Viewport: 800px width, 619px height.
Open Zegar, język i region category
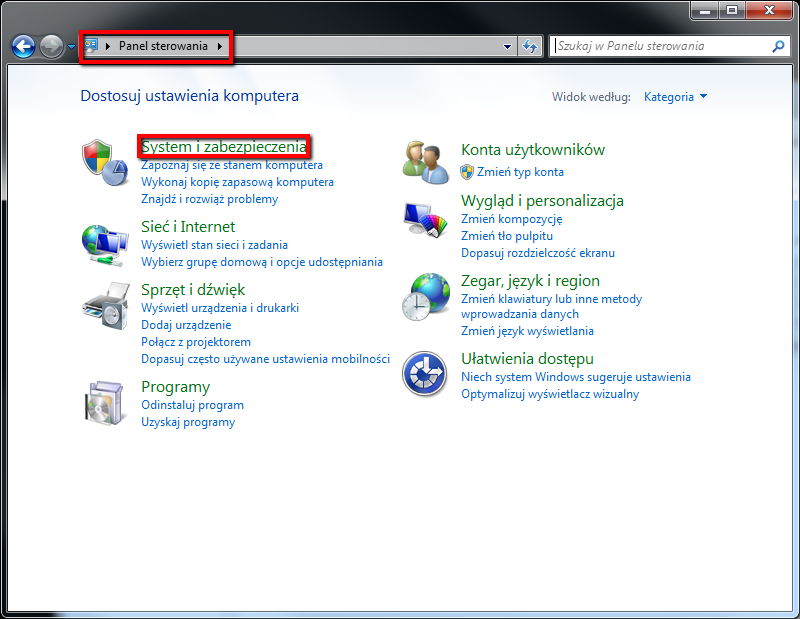click(x=531, y=281)
